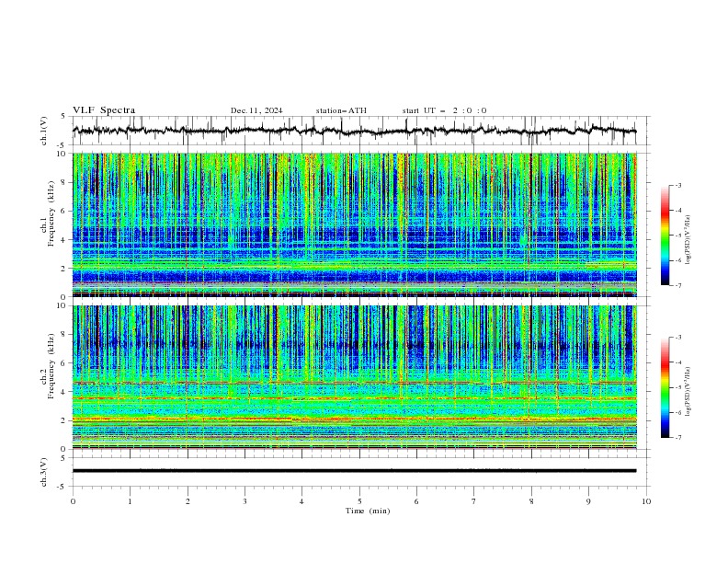
Task: Click the ch.1 spectrogram panel
Action: click(x=354, y=224)
